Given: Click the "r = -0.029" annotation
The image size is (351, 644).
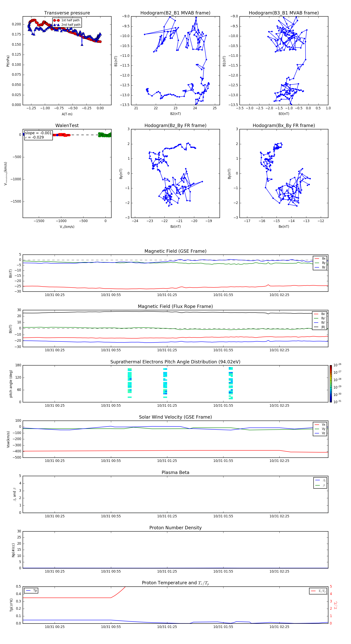Looking at the screenshot, I should 35,137.
